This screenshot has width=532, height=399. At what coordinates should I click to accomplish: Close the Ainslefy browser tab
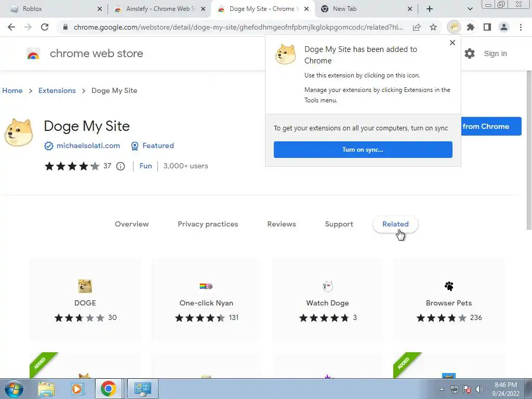pyautogui.click(x=203, y=9)
